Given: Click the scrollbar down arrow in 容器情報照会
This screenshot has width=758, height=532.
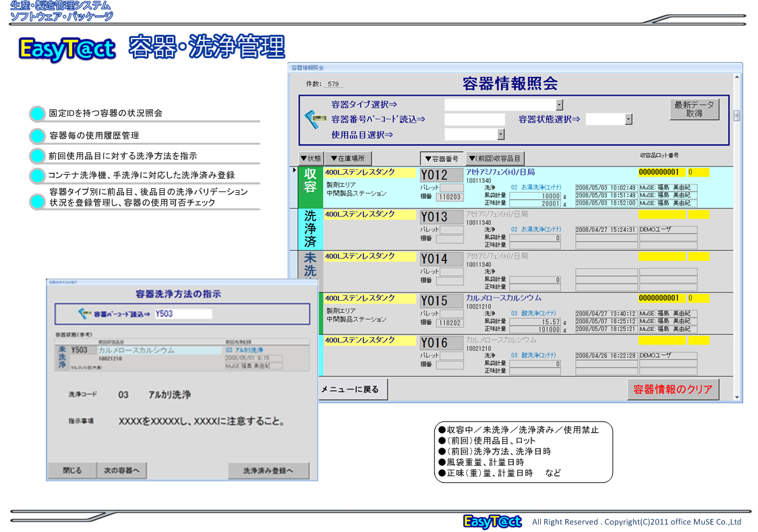Looking at the screenshot, I should pos(736,397).
